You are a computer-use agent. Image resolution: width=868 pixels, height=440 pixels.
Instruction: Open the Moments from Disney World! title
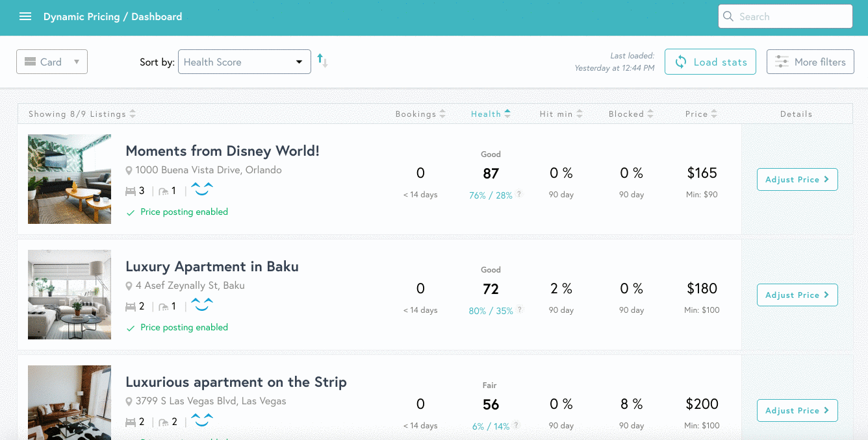tap(222, 151)
